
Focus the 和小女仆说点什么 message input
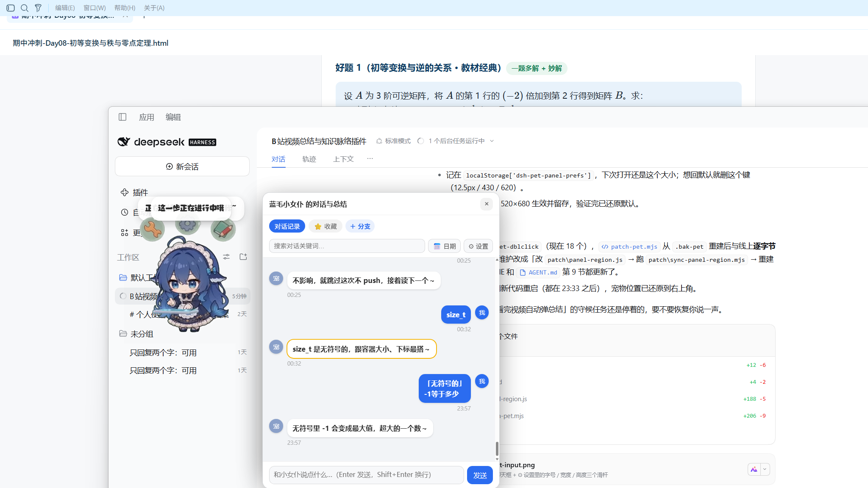(x=366, y=475)
